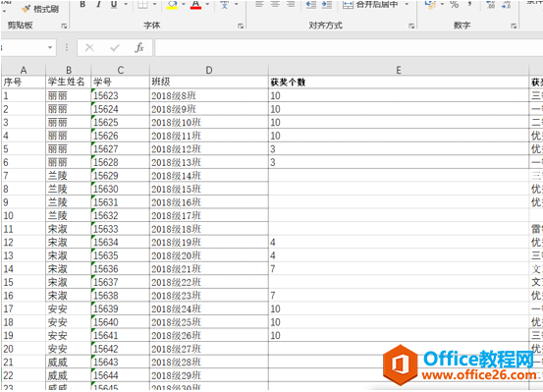Image resolution: width=543 pixels, height=392 pixels.
Task: Select column B header
Action: pos(69,70)
